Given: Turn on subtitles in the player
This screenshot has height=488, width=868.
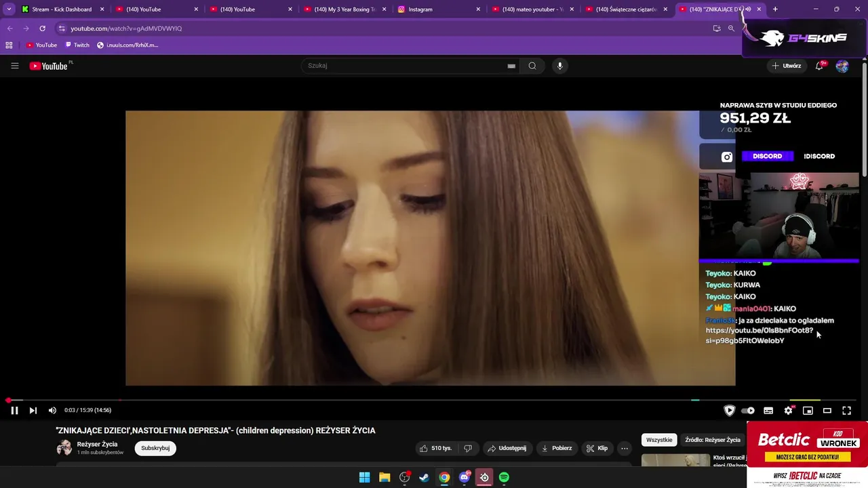Looking at the screenshot, I should point(768,410).
